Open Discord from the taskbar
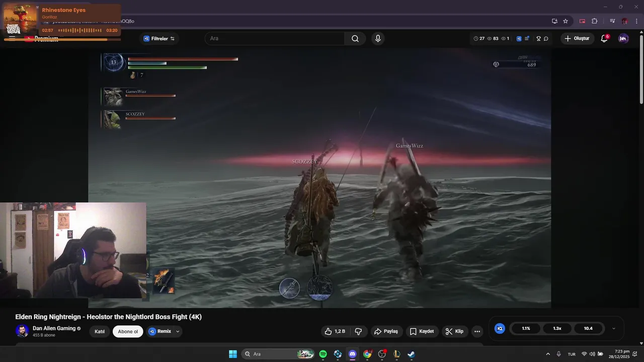This screenshot has height=362, width=644. click(352, 354)
